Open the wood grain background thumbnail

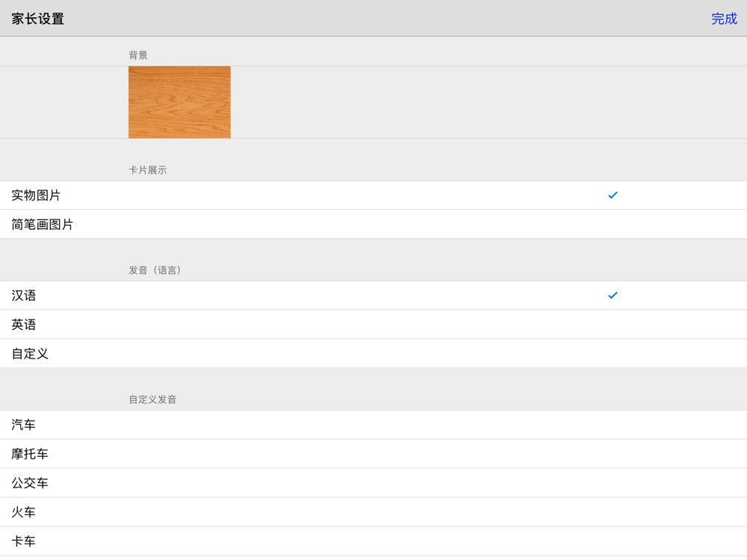(179, 102)
